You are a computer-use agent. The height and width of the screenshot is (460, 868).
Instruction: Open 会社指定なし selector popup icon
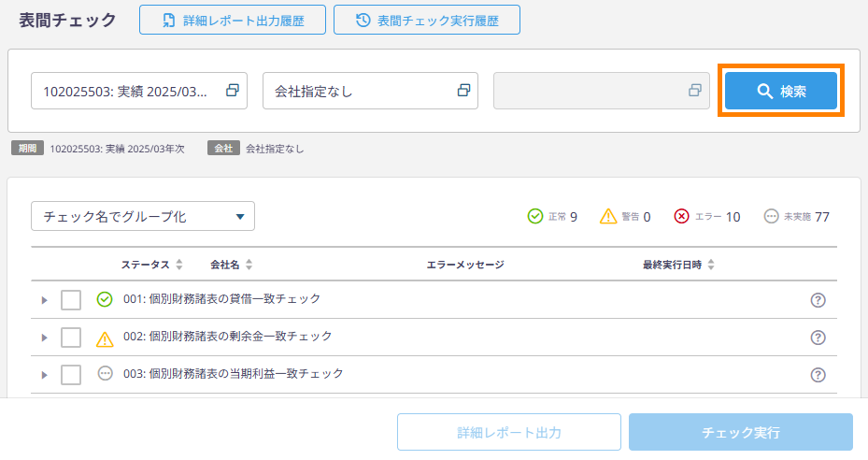pos(463,91)
